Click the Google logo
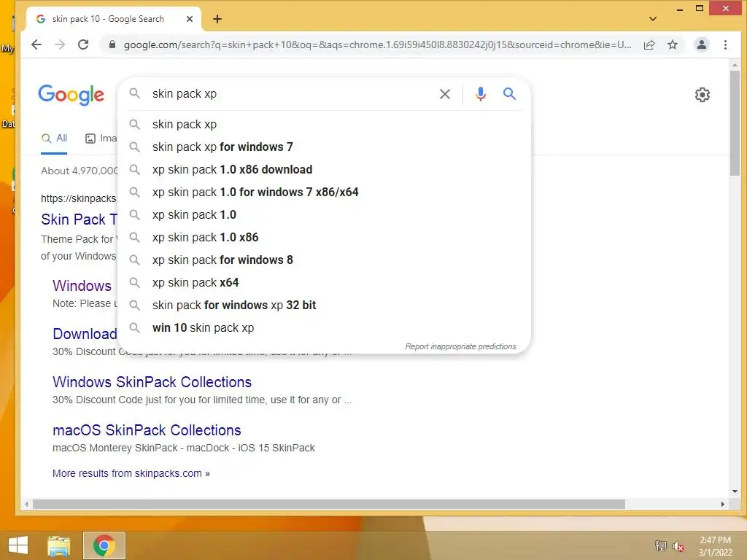 (x=71, y=95)
